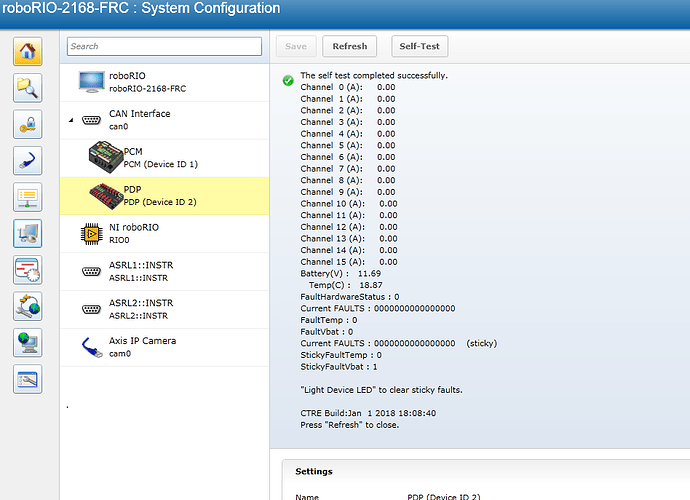Screen dimensions: 690x500
Task: Click the green self test success checkmark
Action: tap(288, 81)
